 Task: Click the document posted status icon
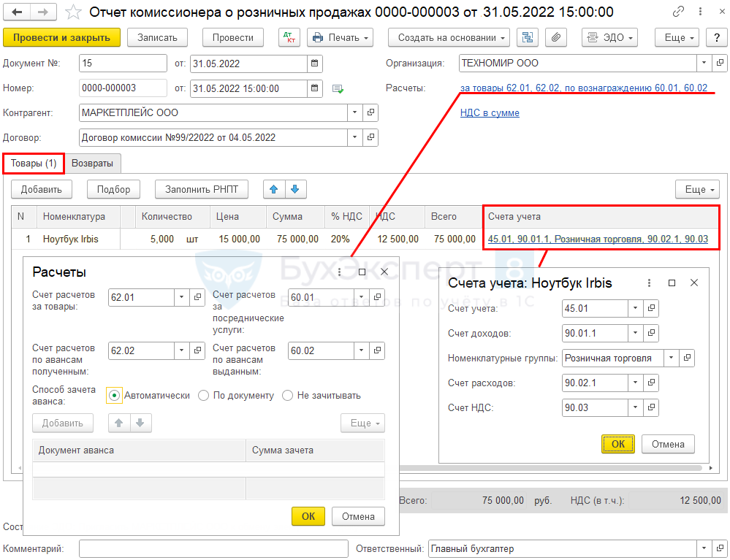pyautogui.click(x=338, y=88)
